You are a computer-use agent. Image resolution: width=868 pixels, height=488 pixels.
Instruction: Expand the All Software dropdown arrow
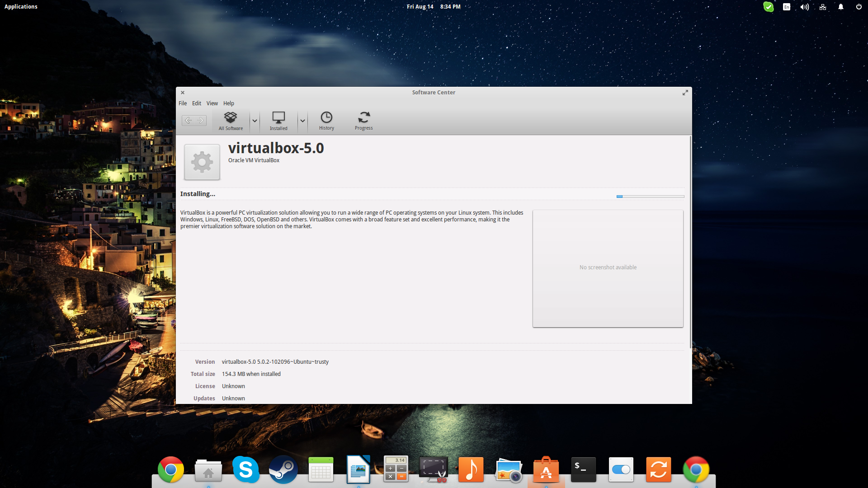click(x=255, y=121)
